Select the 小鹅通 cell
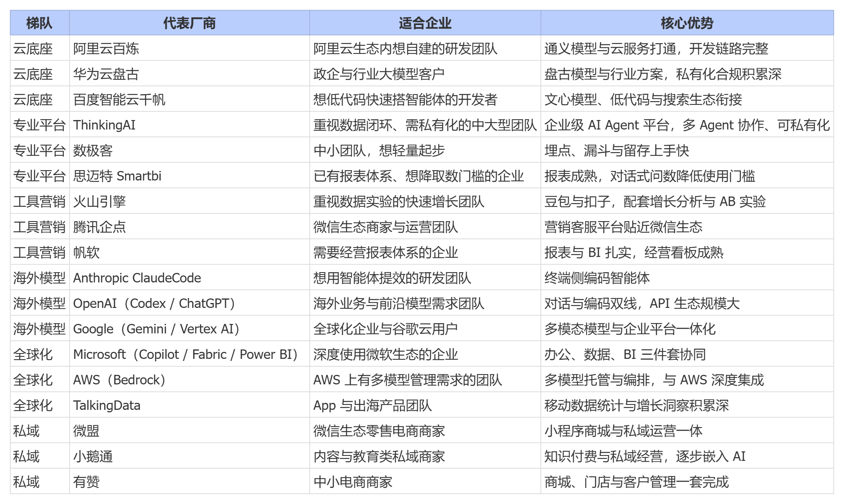 coord(190,456)
